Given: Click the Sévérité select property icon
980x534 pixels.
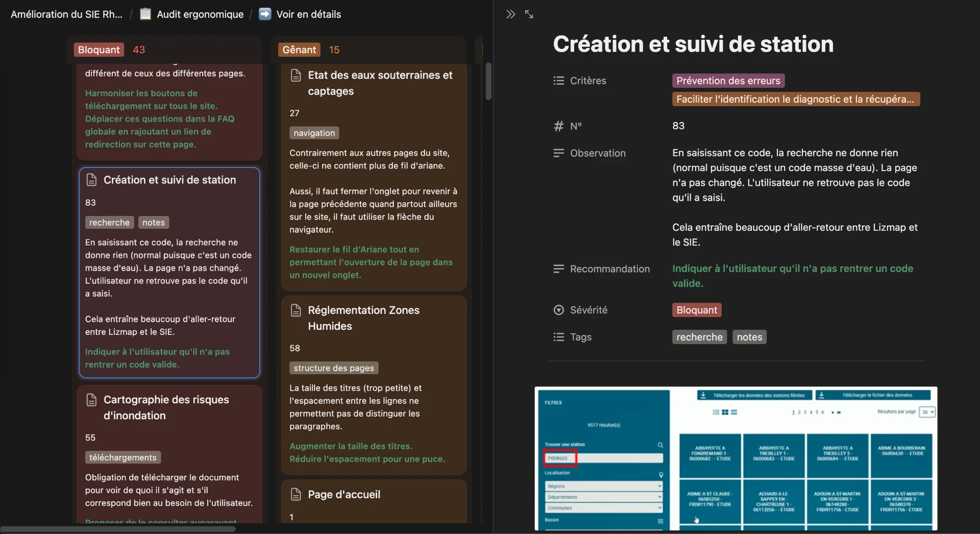Looking at the screenshot, I should 558,310.
